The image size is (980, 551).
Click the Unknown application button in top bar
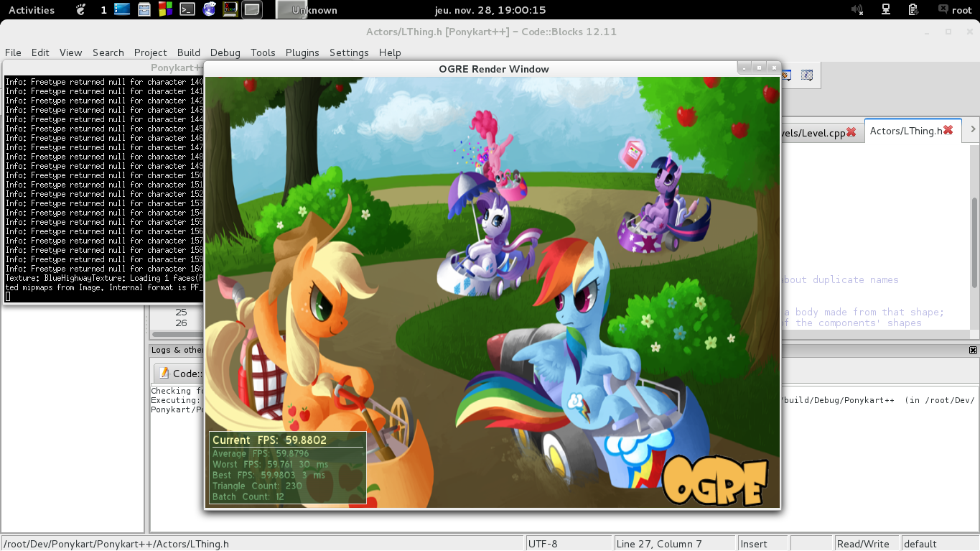pos(307,10)
